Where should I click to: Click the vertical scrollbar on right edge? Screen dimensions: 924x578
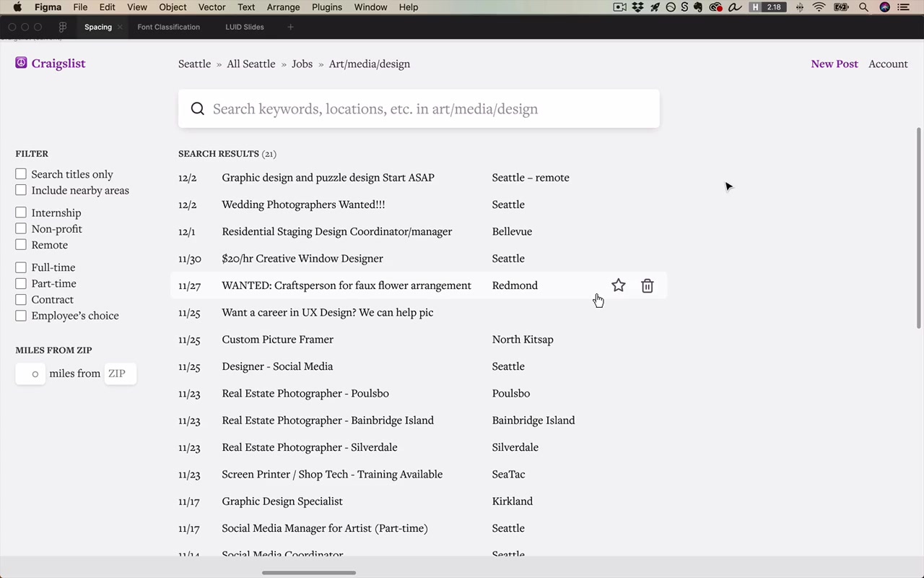tap(919, 228)
